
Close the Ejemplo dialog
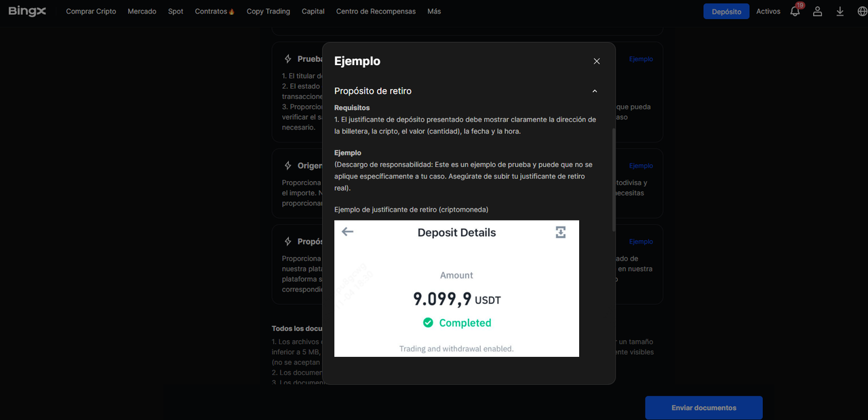[597, 61]
